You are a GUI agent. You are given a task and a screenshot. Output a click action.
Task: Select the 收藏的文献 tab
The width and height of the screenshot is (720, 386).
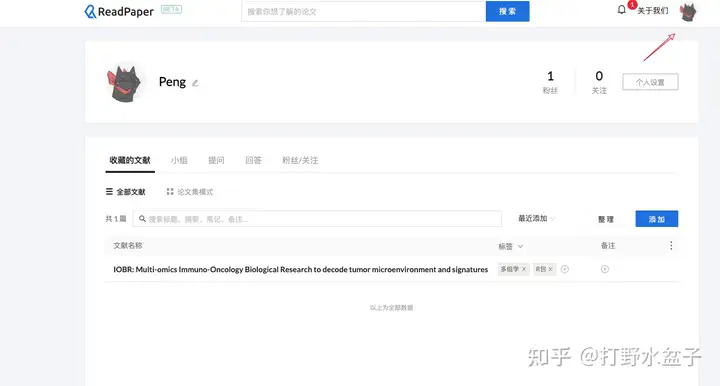[130, 160]
